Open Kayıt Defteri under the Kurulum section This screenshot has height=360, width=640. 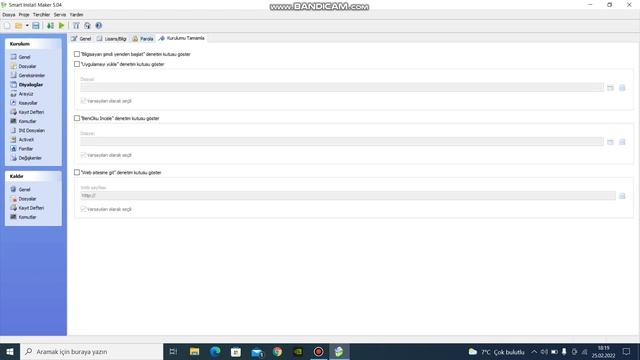tap(31, 112)
